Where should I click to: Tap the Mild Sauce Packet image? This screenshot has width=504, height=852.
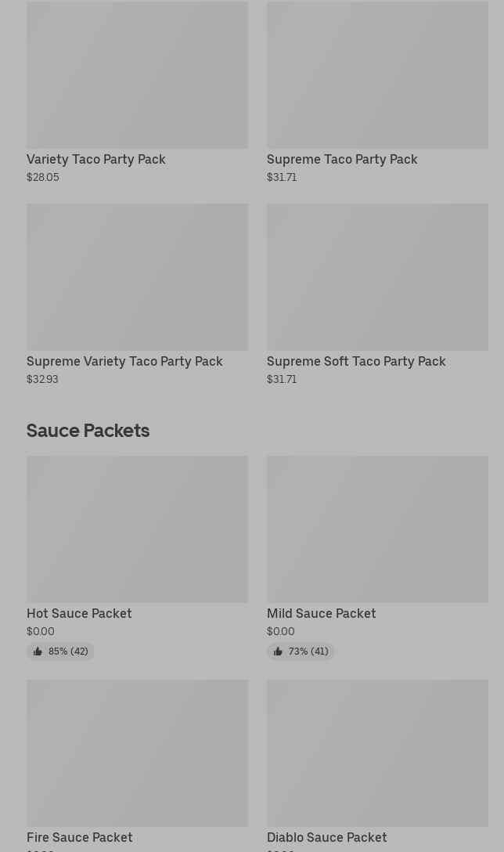tap(377, 529)
